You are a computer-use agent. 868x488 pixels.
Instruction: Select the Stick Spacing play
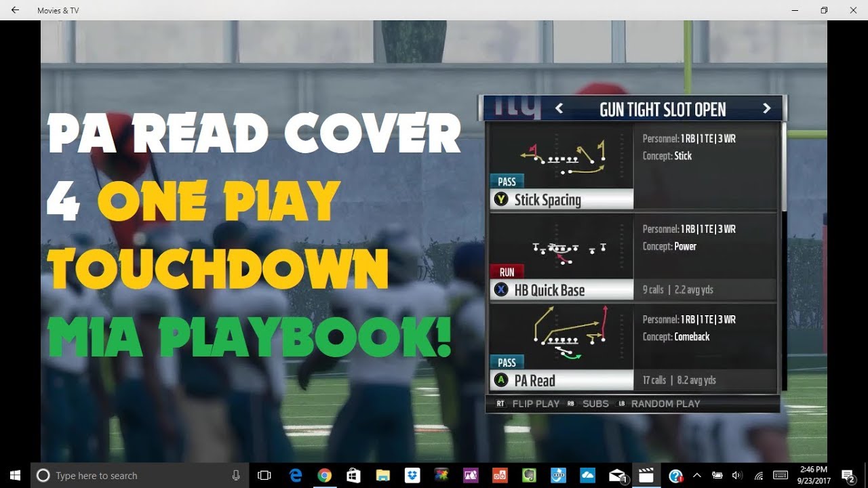point(561,199)
